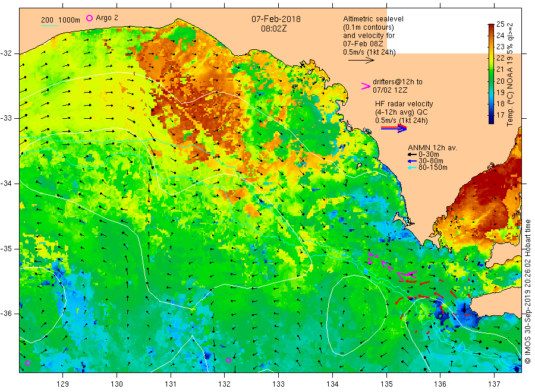Screen dimensions: 535x392
Task: Click the '1000m' isobath legend text
Action: pos(70,20)
